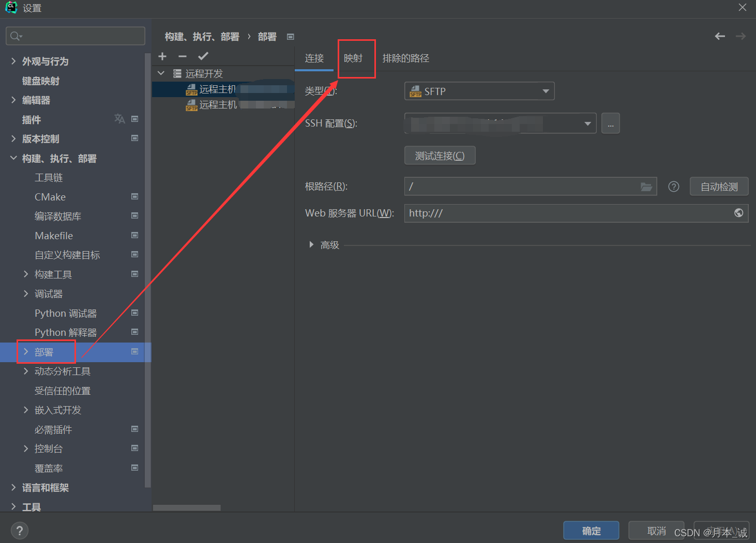This screenshot has height=543, width=756.
Task: Remove selected server with minus icon
Action: pyautogui.click(x=183, y=56)
